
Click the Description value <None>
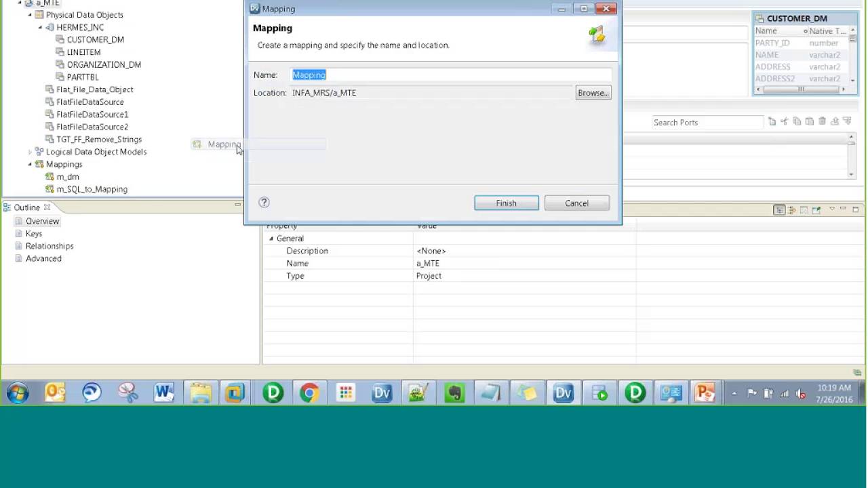point(431,251)
